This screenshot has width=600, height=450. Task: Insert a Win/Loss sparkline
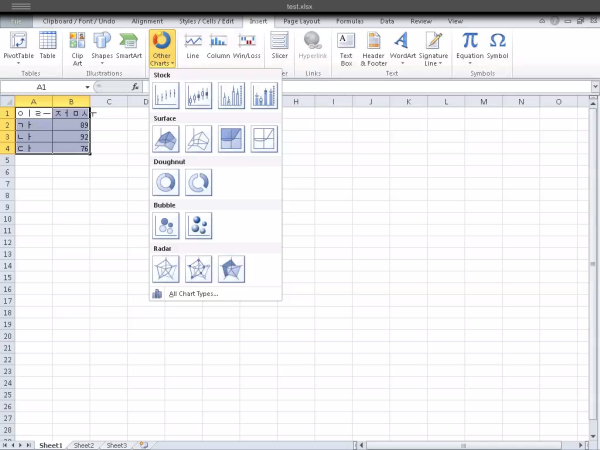[247, 46]
